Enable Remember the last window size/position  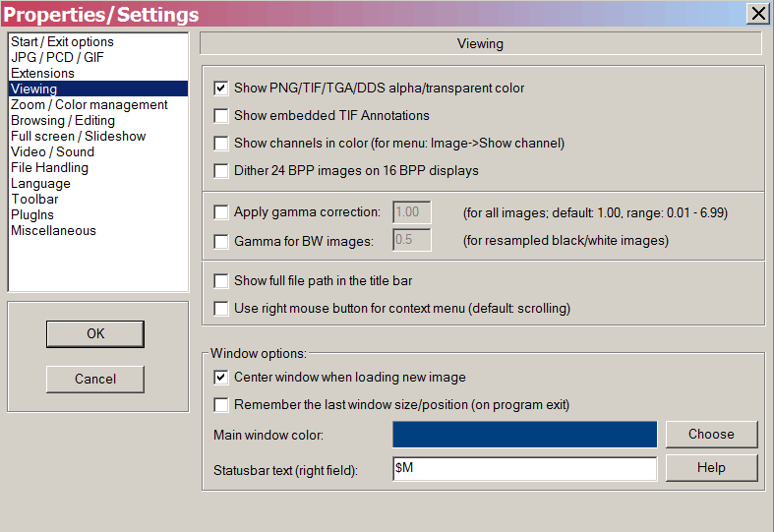[x=221, y=405]
